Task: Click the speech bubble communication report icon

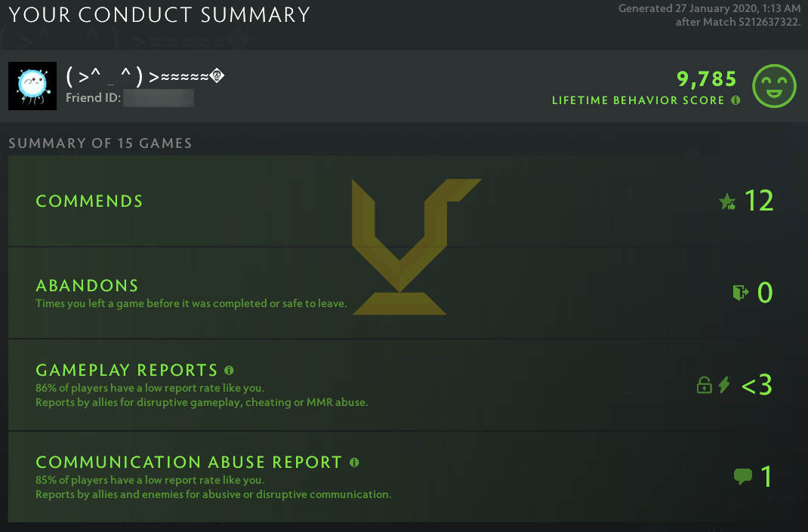Action: 742,477
